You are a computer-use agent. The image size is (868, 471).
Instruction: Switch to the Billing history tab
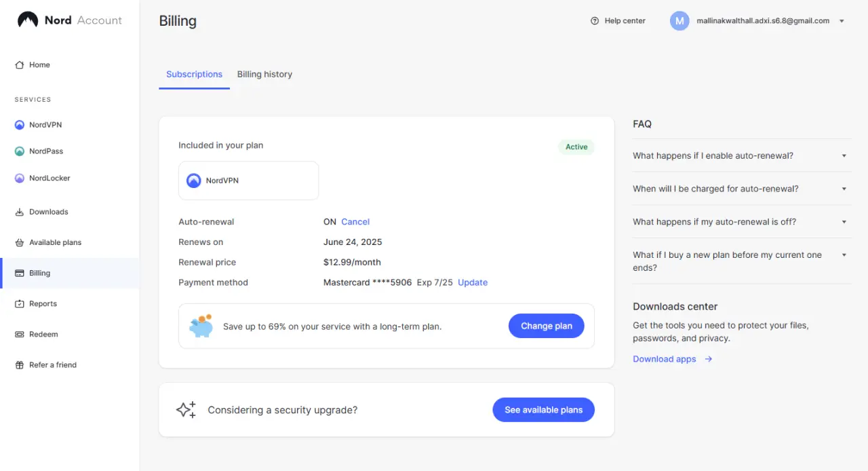(264, 75)
